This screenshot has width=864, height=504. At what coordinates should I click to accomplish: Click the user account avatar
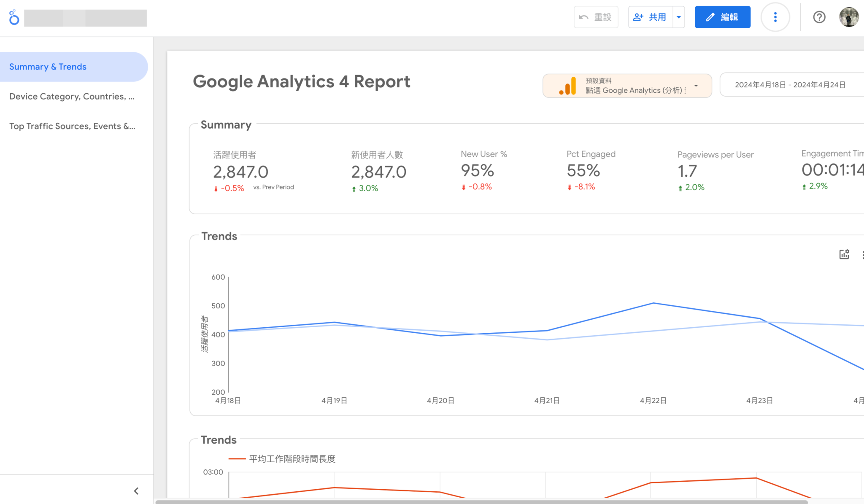click(849, 17)
